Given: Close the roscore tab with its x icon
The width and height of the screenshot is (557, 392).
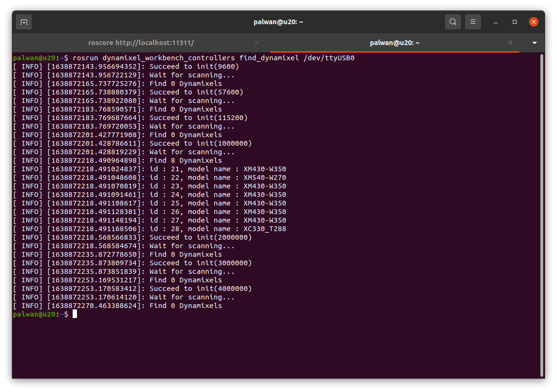Looking at the screenshot, I should pyautogui.click(x=256, y=43).
